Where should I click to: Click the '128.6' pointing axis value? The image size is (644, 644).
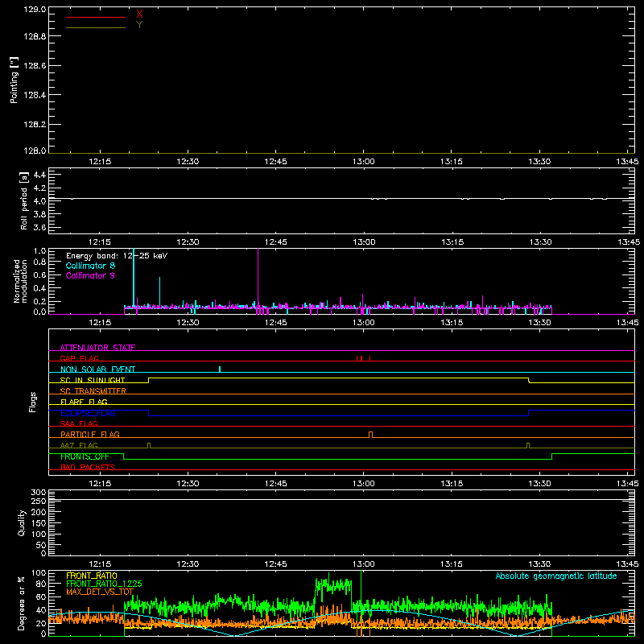click(35, 66)
